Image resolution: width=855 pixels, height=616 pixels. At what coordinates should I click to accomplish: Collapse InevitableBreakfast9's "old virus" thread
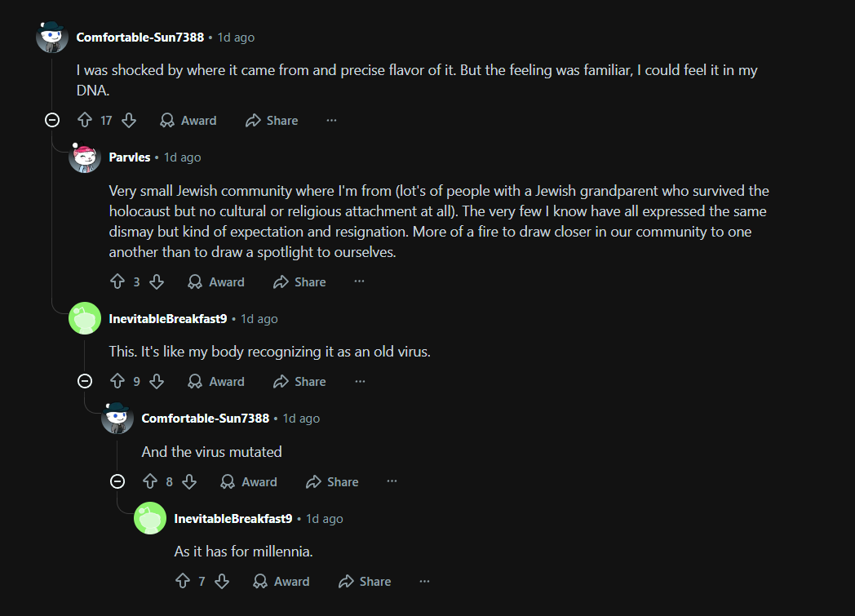pyautogui.click(x=85, y=382)
